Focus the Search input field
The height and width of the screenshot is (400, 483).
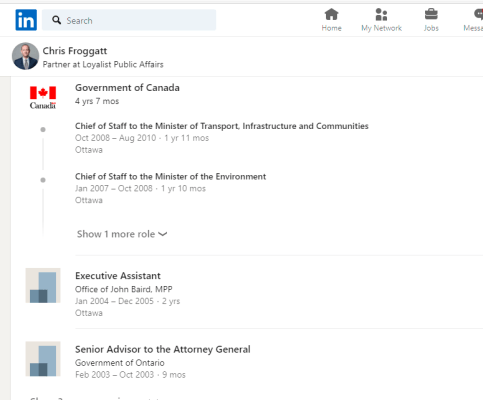[129, 20]
